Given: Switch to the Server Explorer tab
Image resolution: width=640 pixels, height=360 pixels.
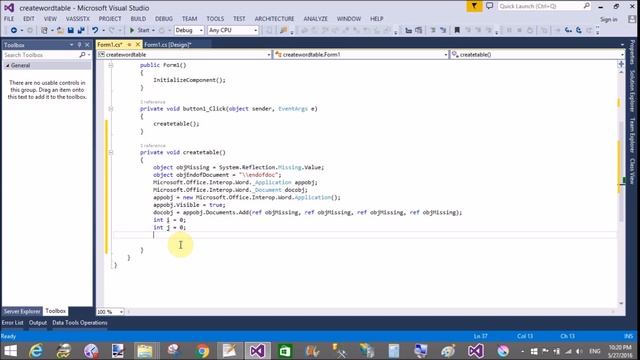Looking at the screenshot, I should click(x=22, y=311).
